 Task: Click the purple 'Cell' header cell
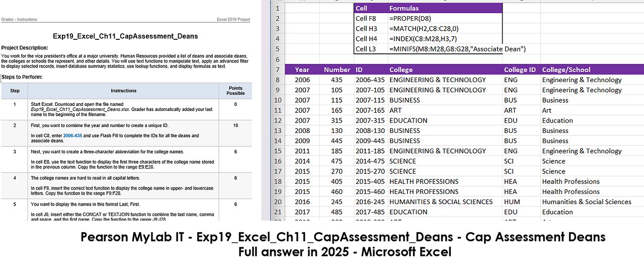(371, 8)
